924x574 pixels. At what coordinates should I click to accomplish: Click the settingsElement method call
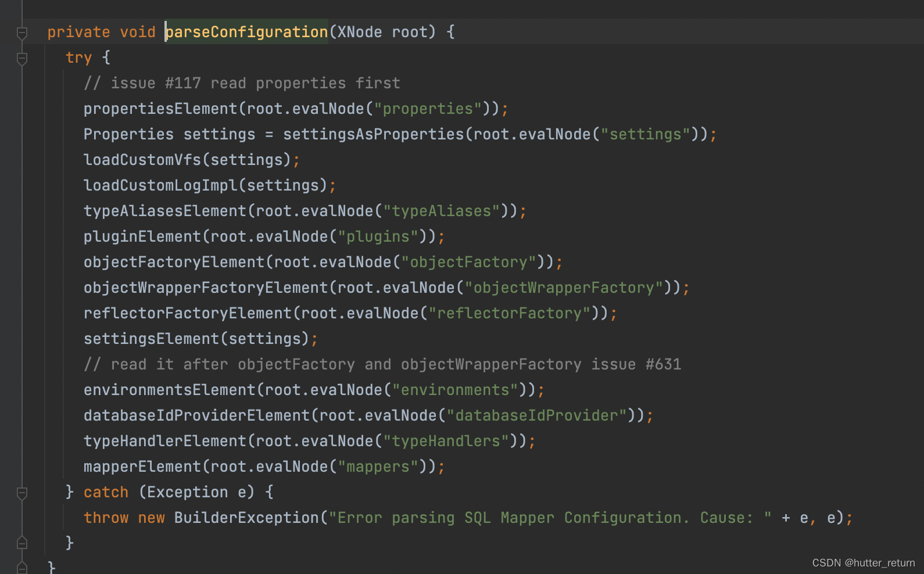(x=151, y=339)
